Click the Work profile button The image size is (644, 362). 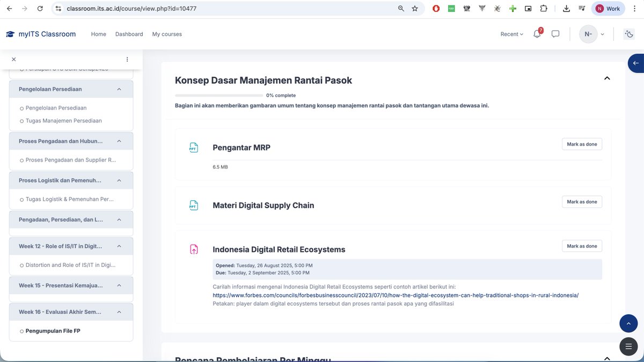[x=608, y=9]
